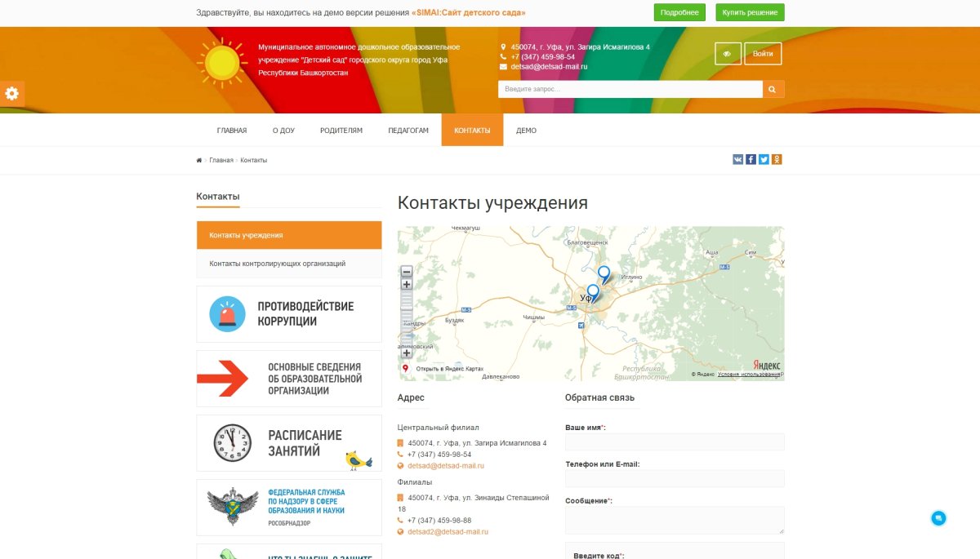Viewport: 980px width, 559px height.
Task: Open the chat widget bubble at bottom right
Action: pyautogui.click(x=939, y=517)
